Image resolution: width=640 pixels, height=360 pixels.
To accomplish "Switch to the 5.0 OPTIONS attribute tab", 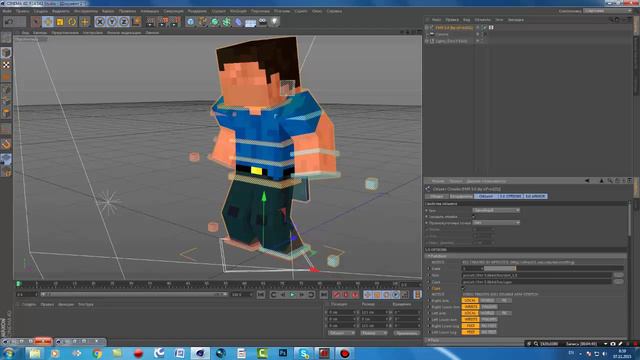I will (510, 196).
